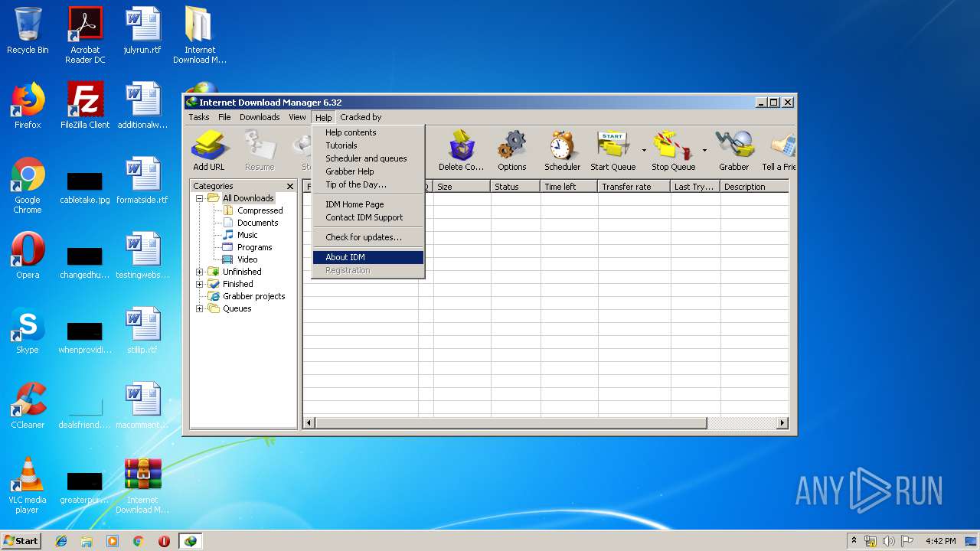This screenshot has height=551, width=980.
Task: Click the IDM taskbar button
Action: [190, 541]
